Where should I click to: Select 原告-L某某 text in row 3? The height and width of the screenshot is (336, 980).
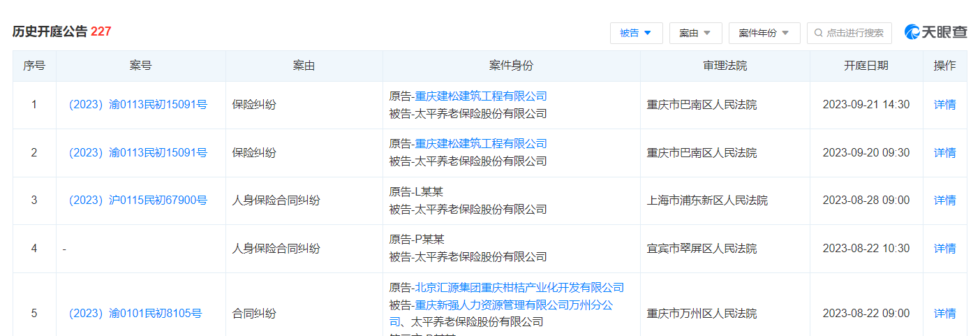tap(416, 192)
